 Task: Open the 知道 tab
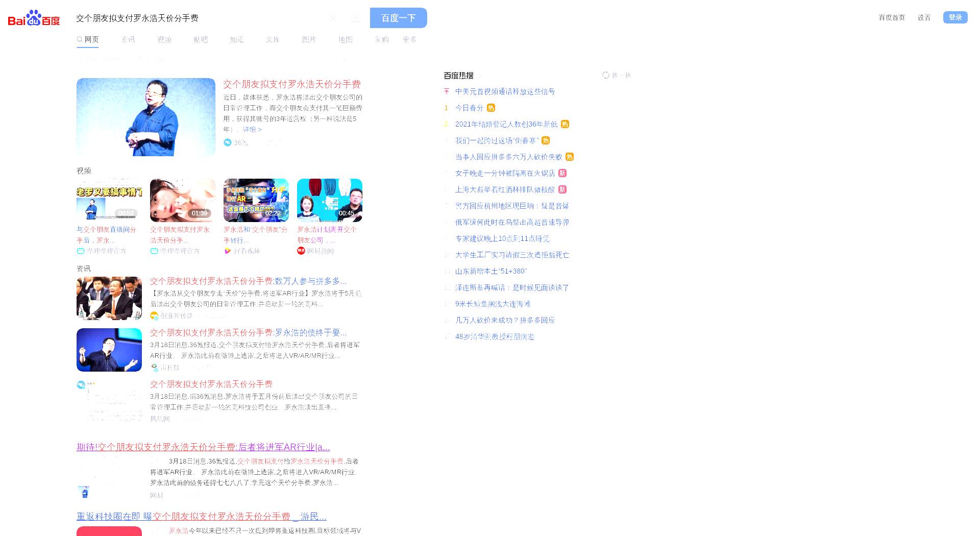click(x=236, y=39)
